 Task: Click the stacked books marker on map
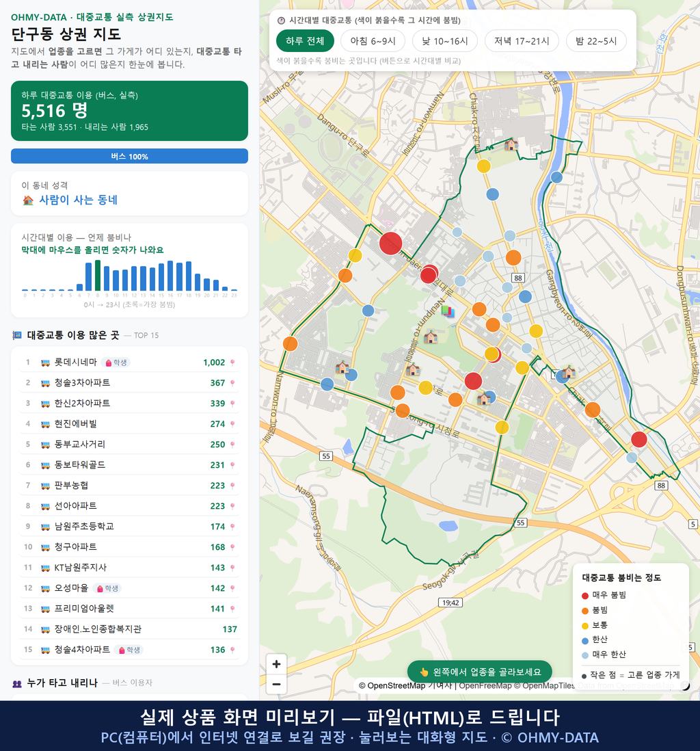click(x=448, y=311)
